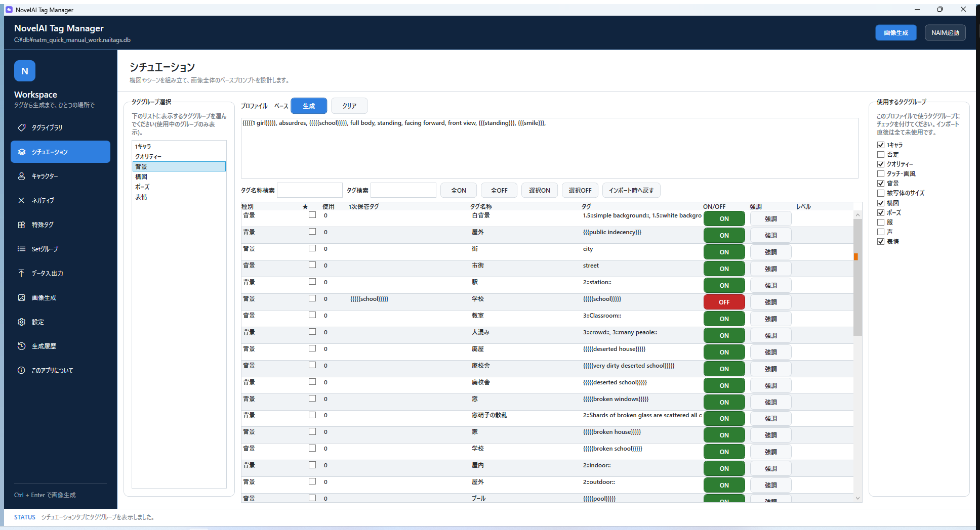Click the situation layers sidebar icon
The height and width of the screenshot is (530, 980).
[x=21, y=152]
